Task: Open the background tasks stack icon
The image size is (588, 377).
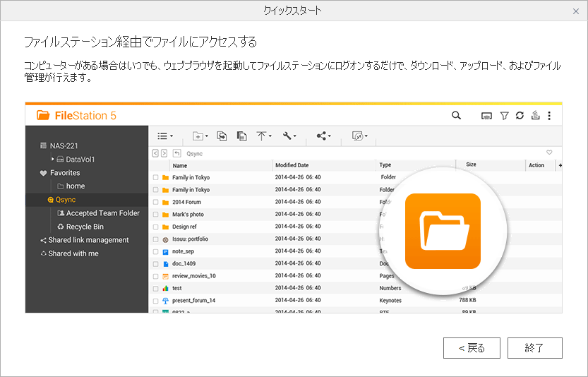Action: 535,116
